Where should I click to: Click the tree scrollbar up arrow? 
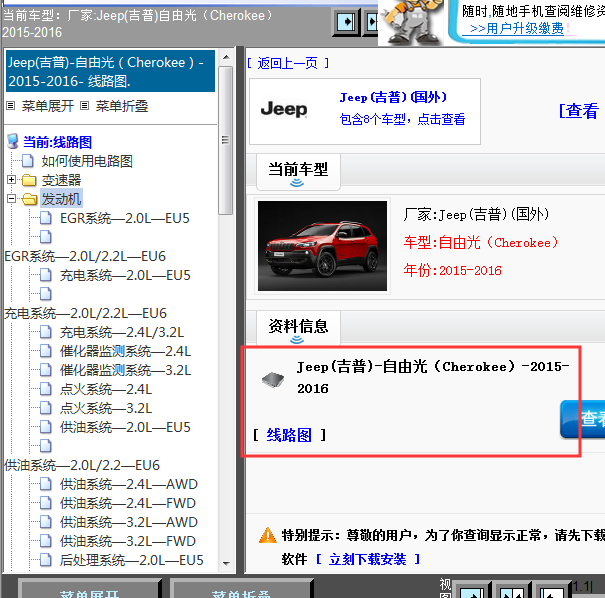[x=226, y=57]
